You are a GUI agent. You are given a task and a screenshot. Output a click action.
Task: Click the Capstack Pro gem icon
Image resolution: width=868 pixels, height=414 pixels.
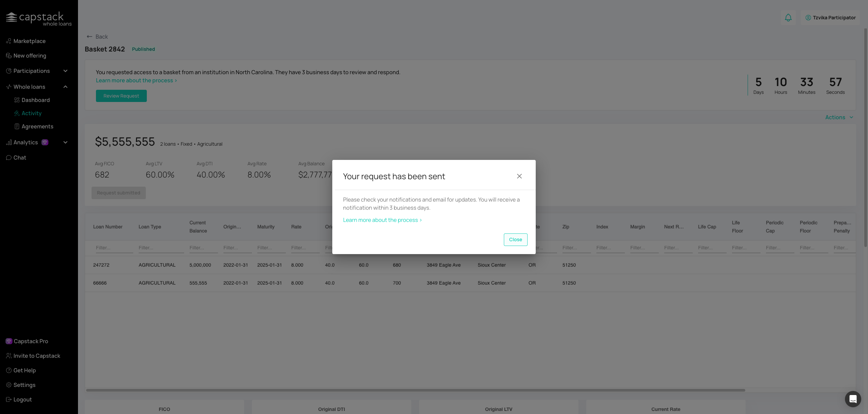(x=9, y=341)
